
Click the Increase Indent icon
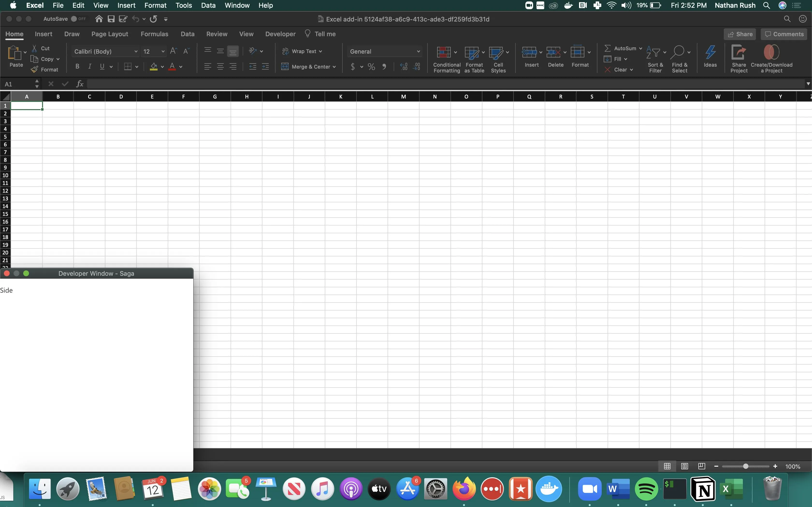point(265,67)
